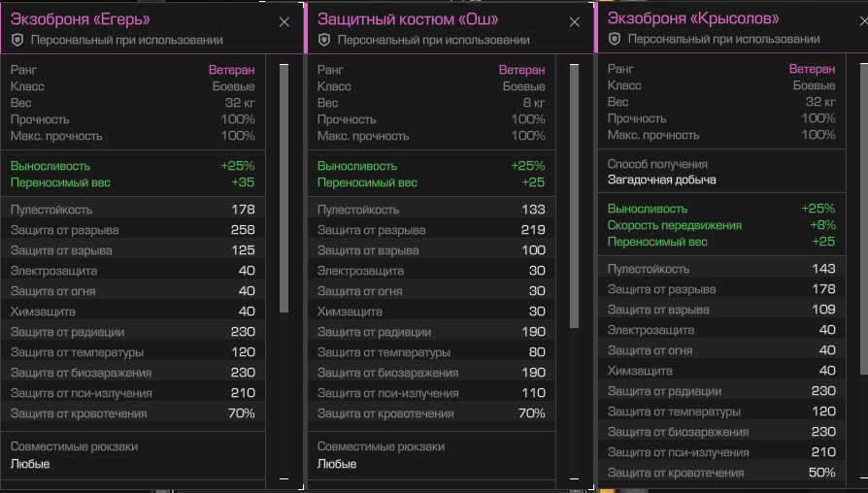This screenshot has width=868, height=493.
Task: Click Совместимые рюкзаки section in «Ош» panel
Action: click(381, 446)
